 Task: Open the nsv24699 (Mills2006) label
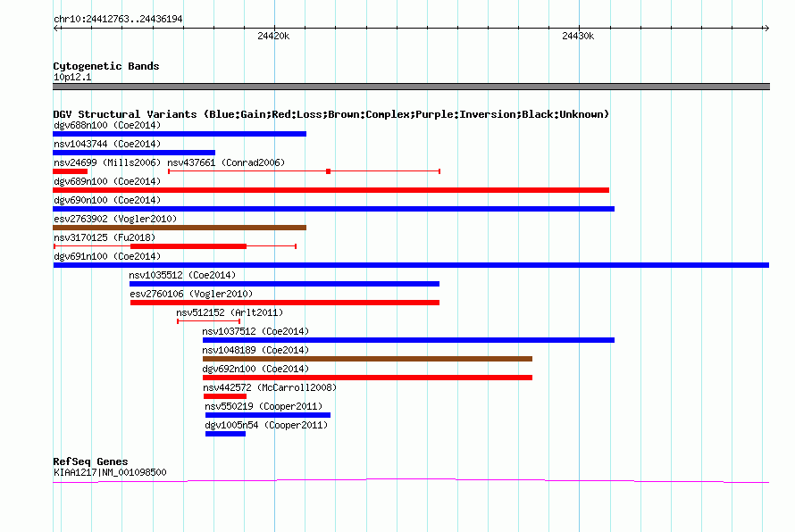tap(107, 162)
